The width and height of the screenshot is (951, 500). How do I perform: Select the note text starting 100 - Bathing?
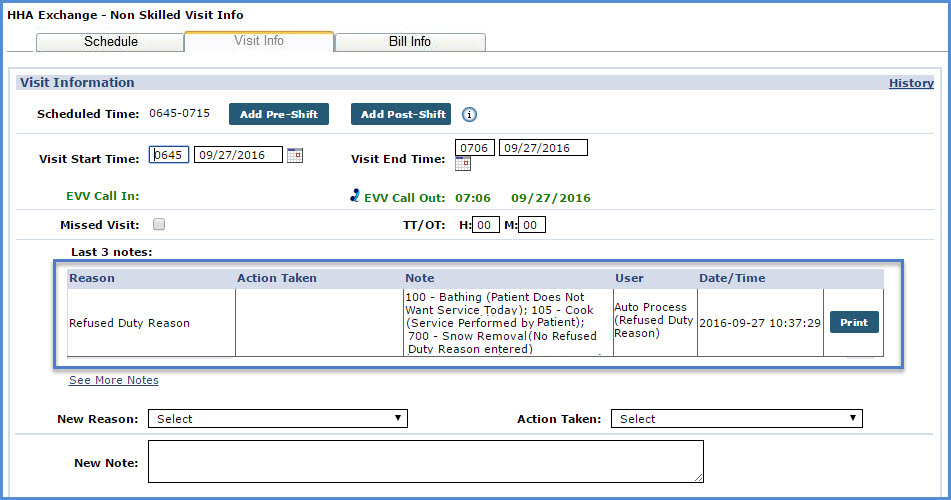(x=501, y=323)
